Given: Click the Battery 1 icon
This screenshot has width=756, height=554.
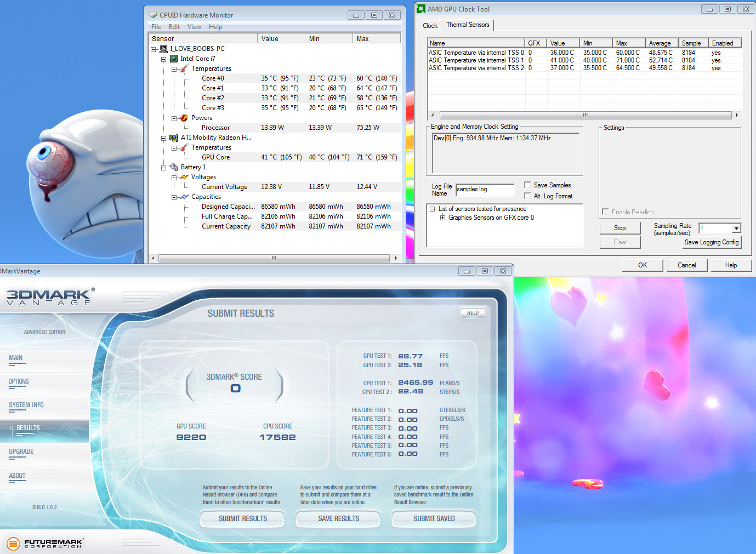Looking at the screenshot, I should [x=174, y=167].
